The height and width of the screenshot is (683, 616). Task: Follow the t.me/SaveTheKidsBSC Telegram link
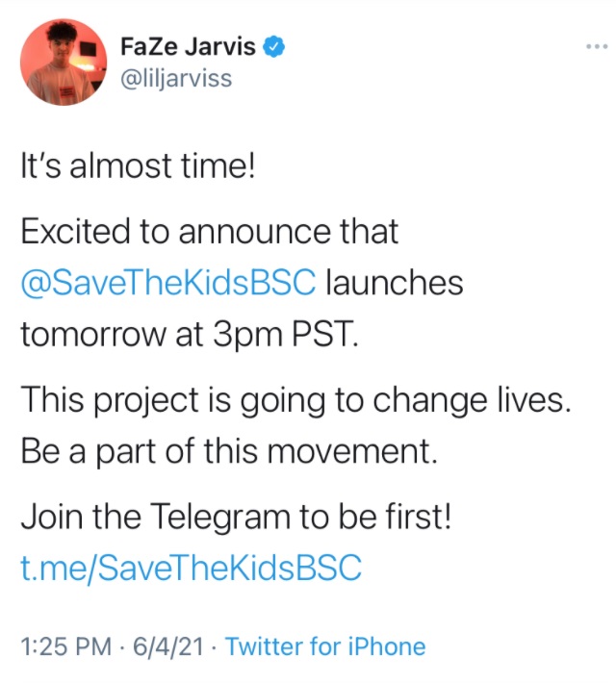point(191,568)
